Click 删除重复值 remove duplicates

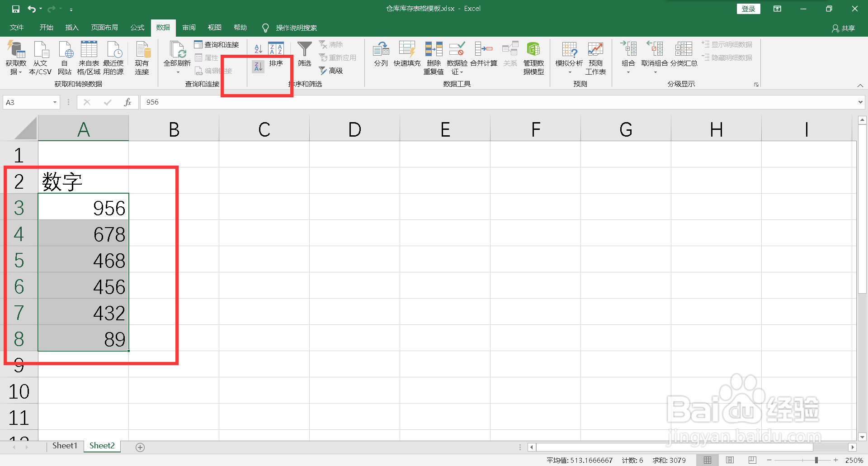click(x=434, y=58)
